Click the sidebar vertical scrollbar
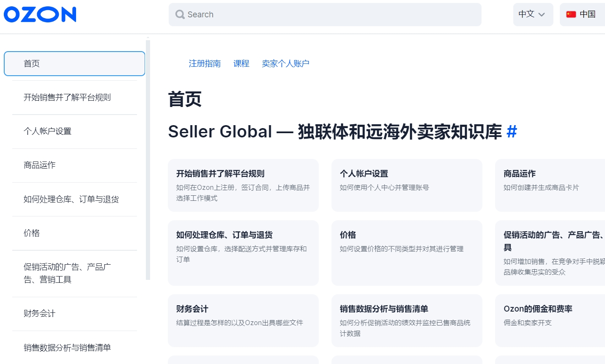The height and width of the screenshot is (364, 605). click(x=148, y=160)
